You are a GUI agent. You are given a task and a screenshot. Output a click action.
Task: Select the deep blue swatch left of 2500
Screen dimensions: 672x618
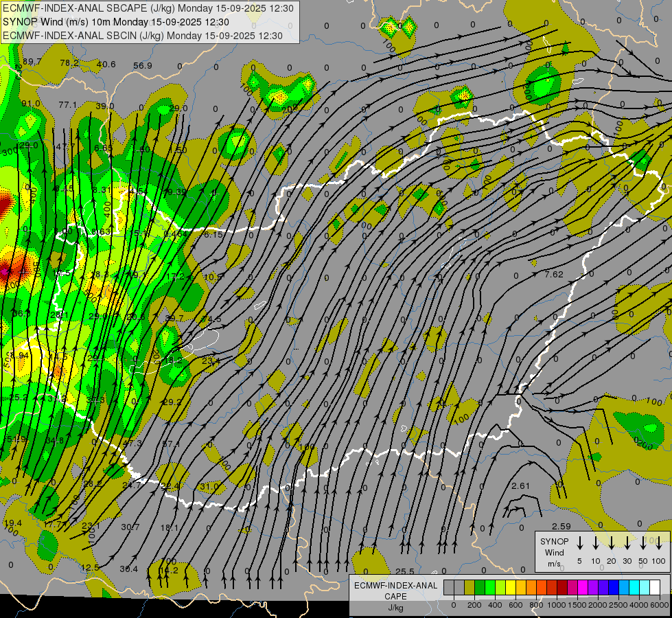pyautogui.click(x=614, y=587)
